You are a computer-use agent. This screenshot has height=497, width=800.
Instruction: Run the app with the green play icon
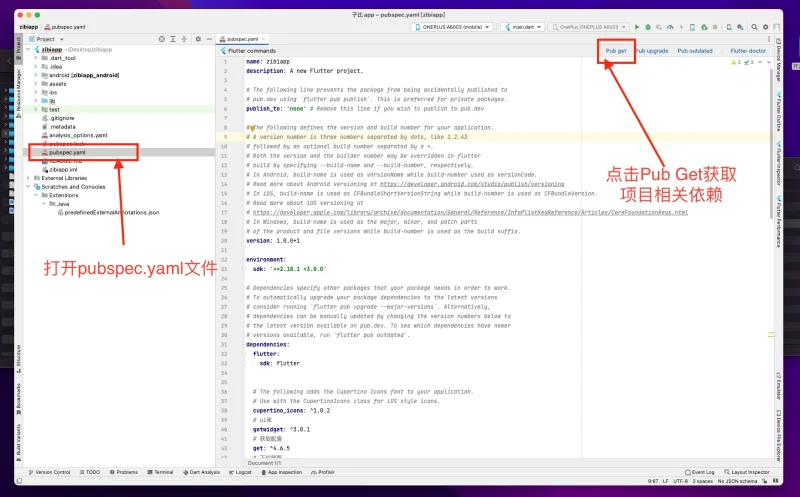[x=637, y=27]
